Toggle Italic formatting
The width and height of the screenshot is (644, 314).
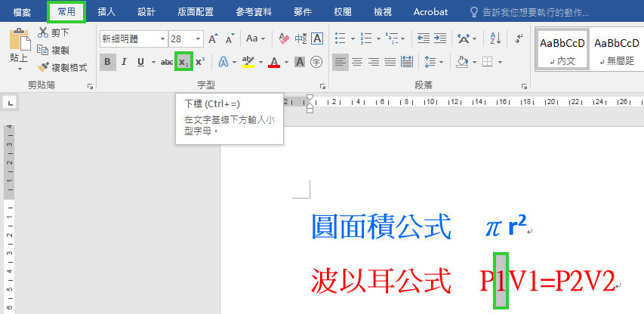(124, 62)
